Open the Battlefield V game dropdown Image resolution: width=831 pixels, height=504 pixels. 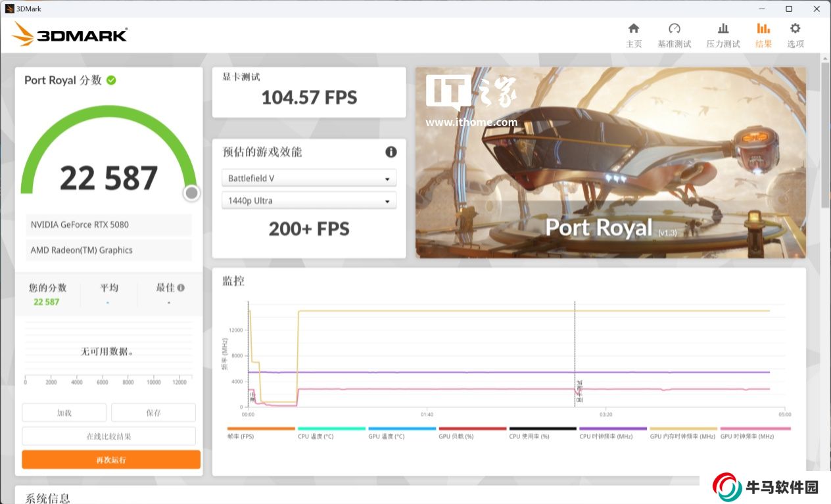[x=309, y=178]
